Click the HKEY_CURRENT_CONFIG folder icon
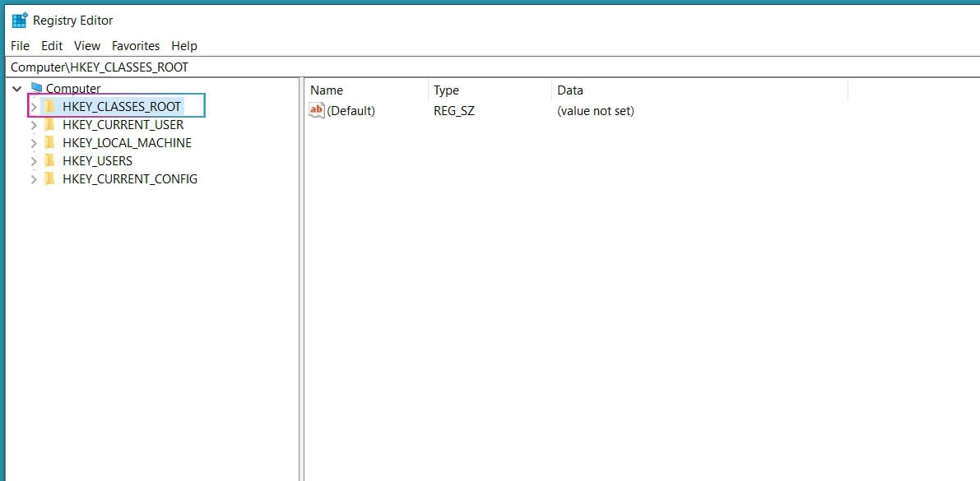Viewport: 980px width, 481px height. (49, 179)
